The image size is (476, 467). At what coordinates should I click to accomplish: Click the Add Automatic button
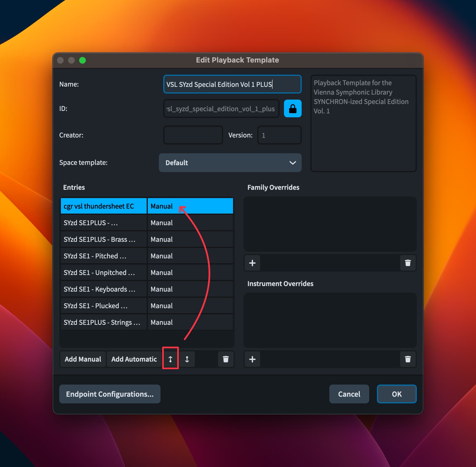tap(134, 359)
